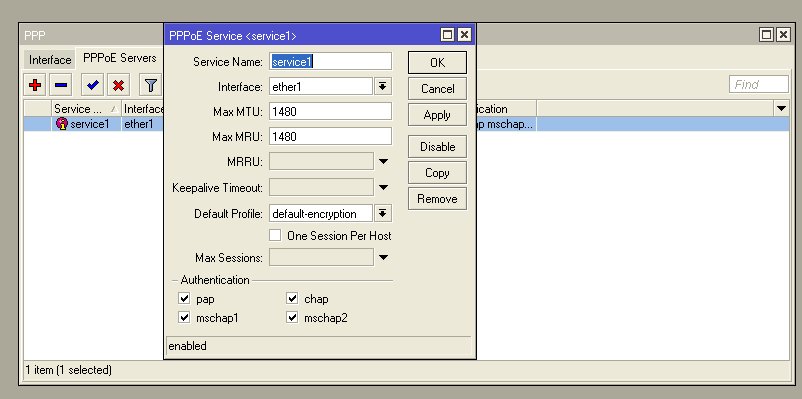Switch to the Interface tab

(x=50, y=60)
